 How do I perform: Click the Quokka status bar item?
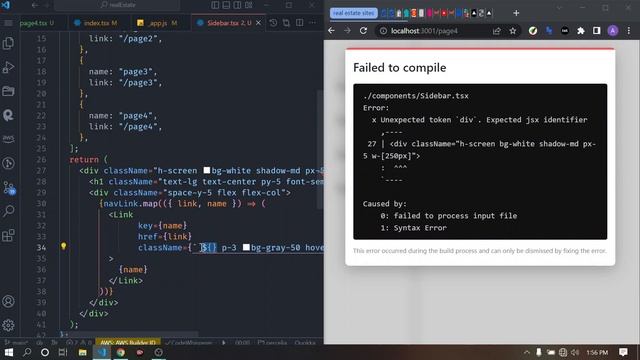(x=304, y=342)
